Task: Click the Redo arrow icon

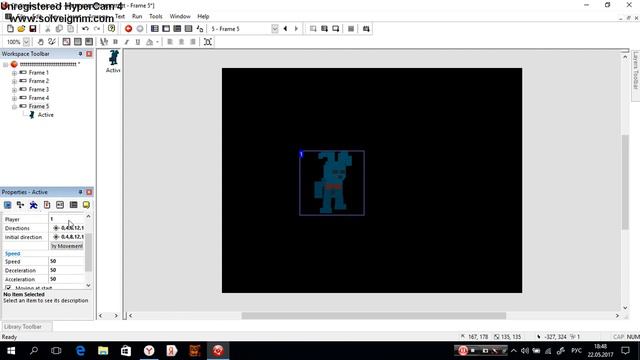Action: tap(97, 29)
